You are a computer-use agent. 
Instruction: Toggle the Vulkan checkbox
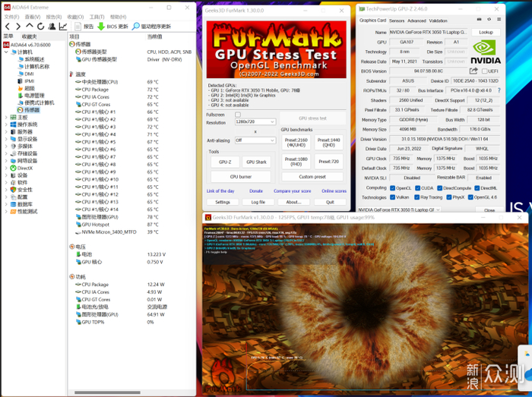pos(393,197)
